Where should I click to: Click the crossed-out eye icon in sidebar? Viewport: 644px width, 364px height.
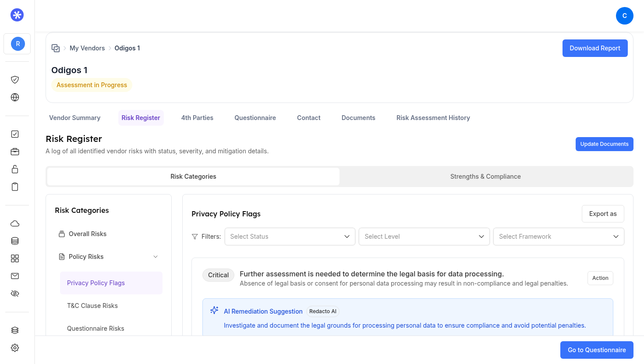point(15,293)
